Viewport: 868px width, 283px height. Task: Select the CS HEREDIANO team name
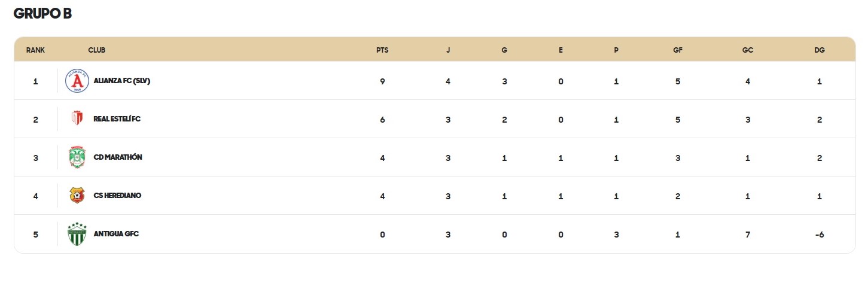(x=117, y=196)
